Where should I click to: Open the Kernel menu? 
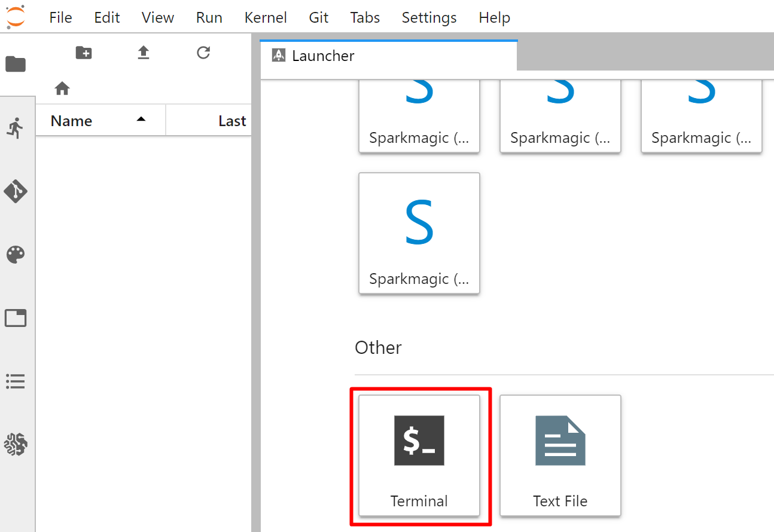pos(266,17)
